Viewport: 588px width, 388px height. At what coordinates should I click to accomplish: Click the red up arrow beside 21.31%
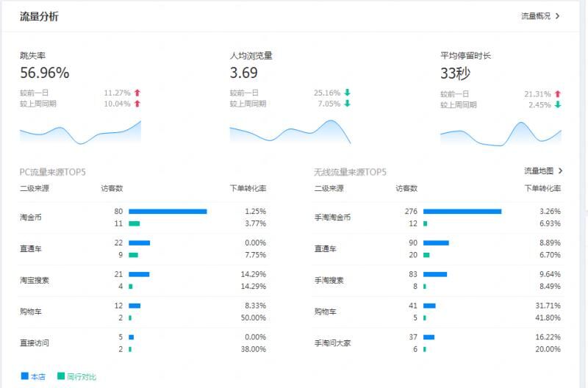(x=558, y=94)
